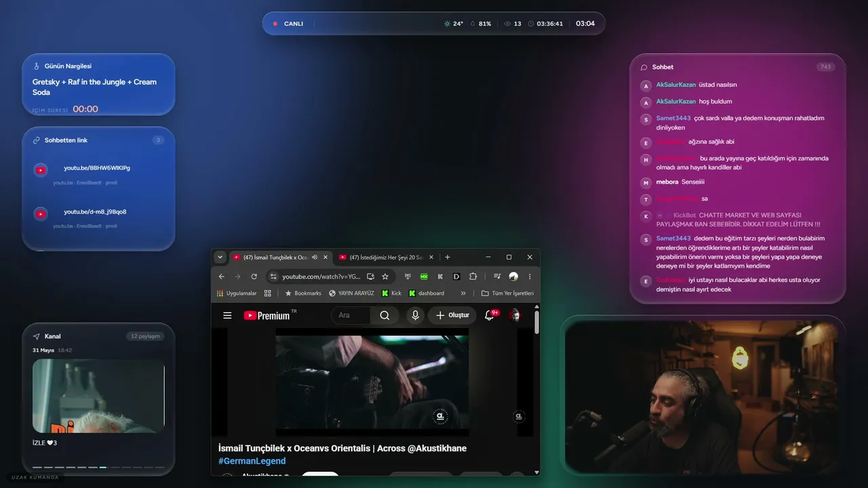The image size is (868, 488).
Task: Open the youtu.be/BBHW6WIKIPg chat link
Action: [97, 168]
